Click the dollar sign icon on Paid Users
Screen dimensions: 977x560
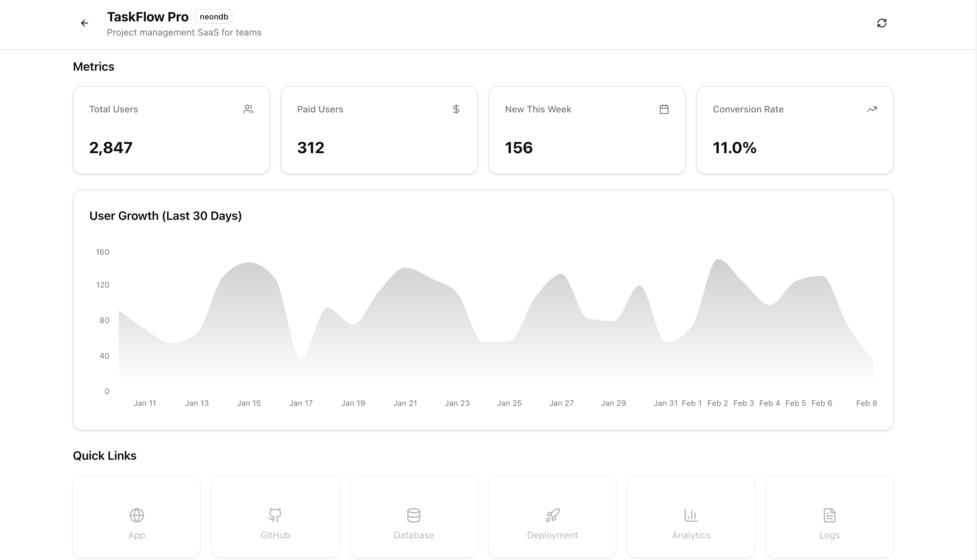[x=456, y=109]
